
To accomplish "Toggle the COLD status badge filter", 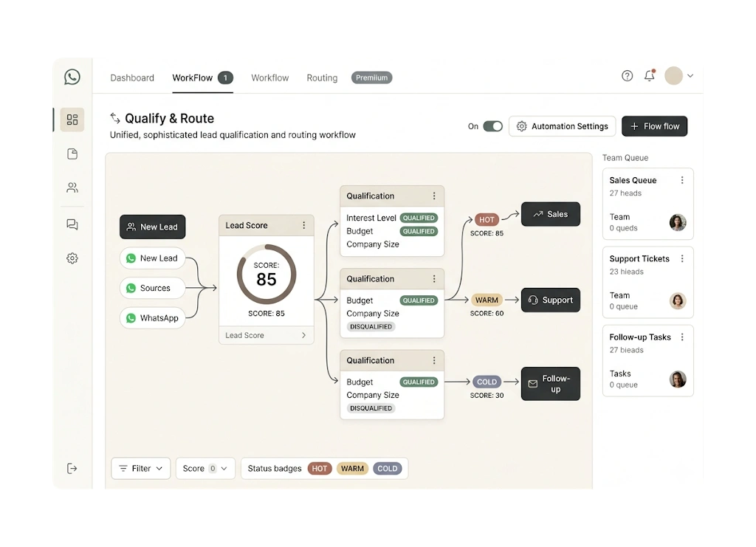I will [x=388, y=469].
